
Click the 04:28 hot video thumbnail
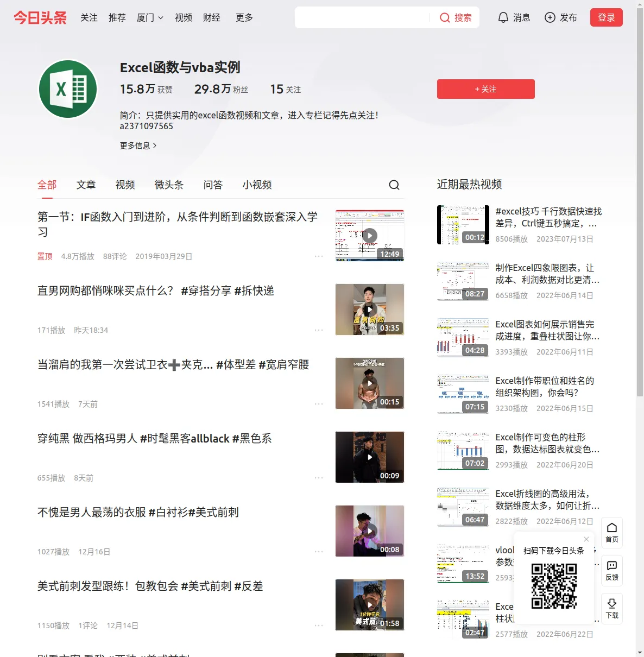click(x=463, y=338)
